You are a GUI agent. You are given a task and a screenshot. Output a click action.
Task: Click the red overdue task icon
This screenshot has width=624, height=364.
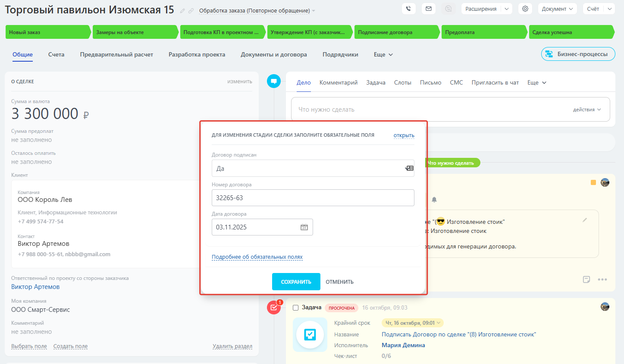point(274,308)
